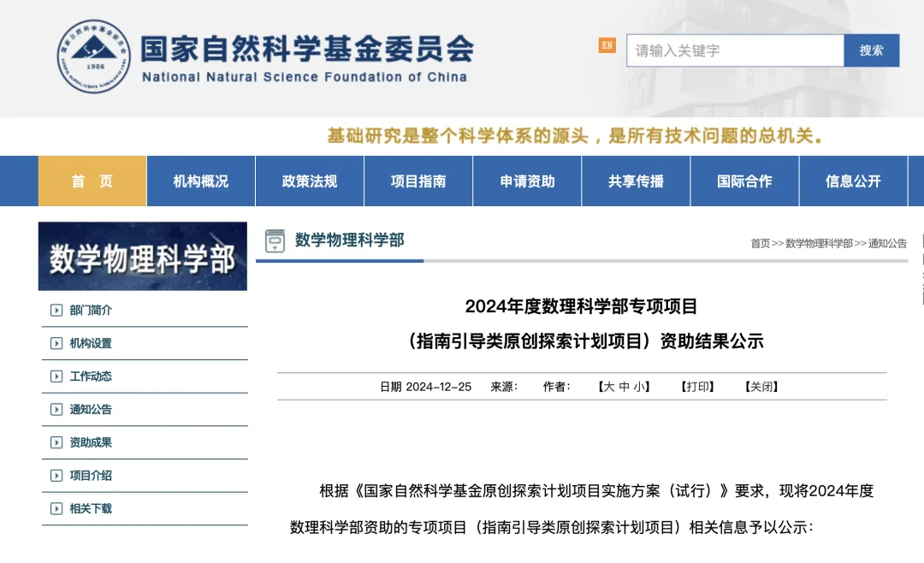Viewport: 924px width, 563px height.
Task: Open the 资助成果 sidebar link
Action: point(91,442)
